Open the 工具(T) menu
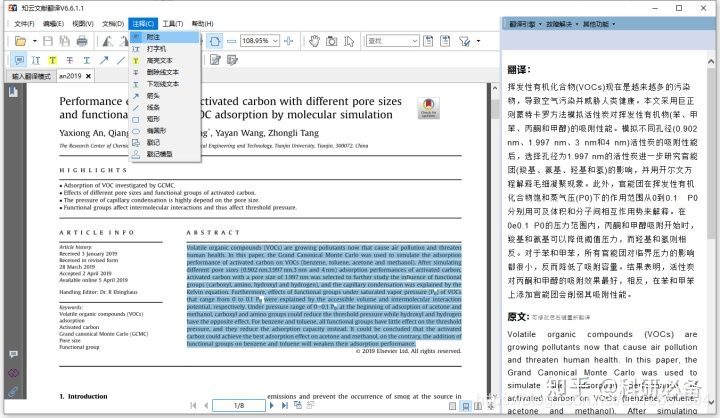The height and width of the screenshot is (418, 720). tap(173, 23)
